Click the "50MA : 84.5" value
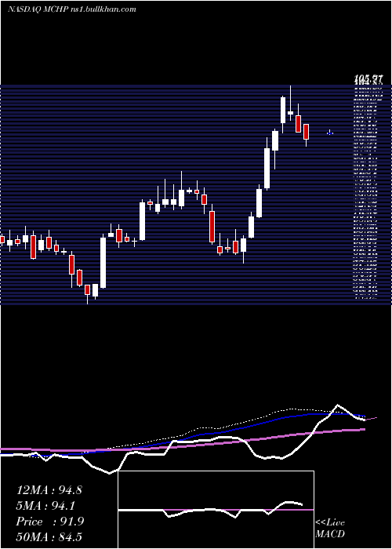 point(49,536)
